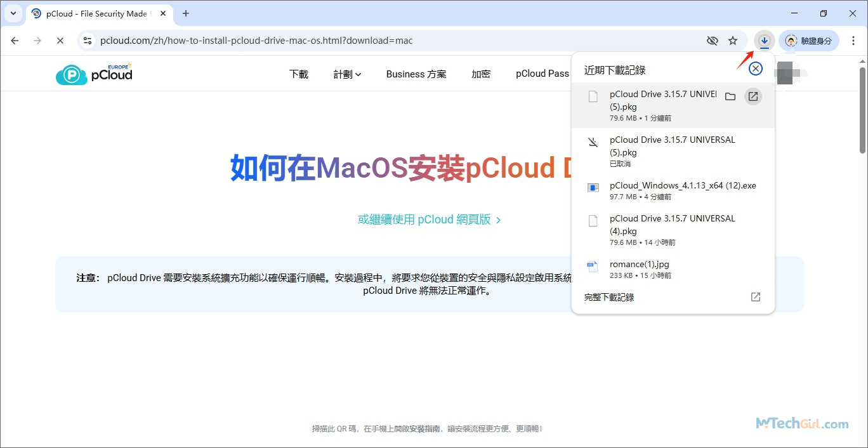Click the pCloud Europe logo
The image size is (868, 448).
pos(95,74)
